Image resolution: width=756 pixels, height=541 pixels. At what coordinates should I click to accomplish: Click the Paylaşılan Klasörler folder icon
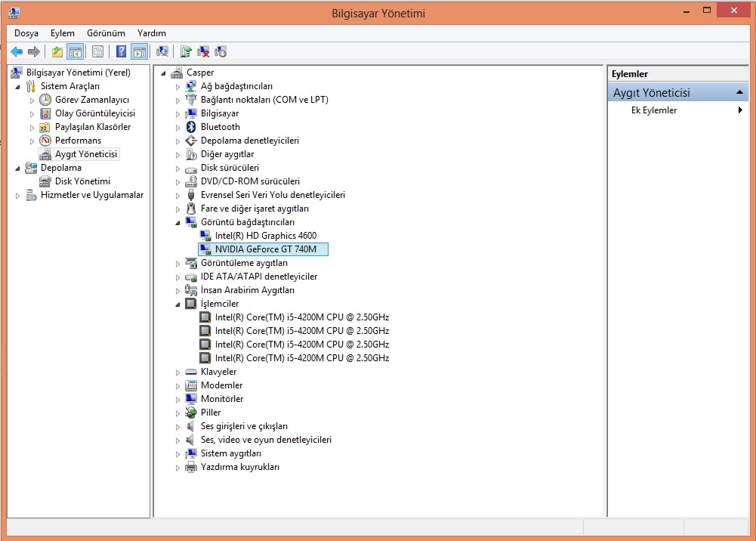pyautogui.click(x=45, y=127)
